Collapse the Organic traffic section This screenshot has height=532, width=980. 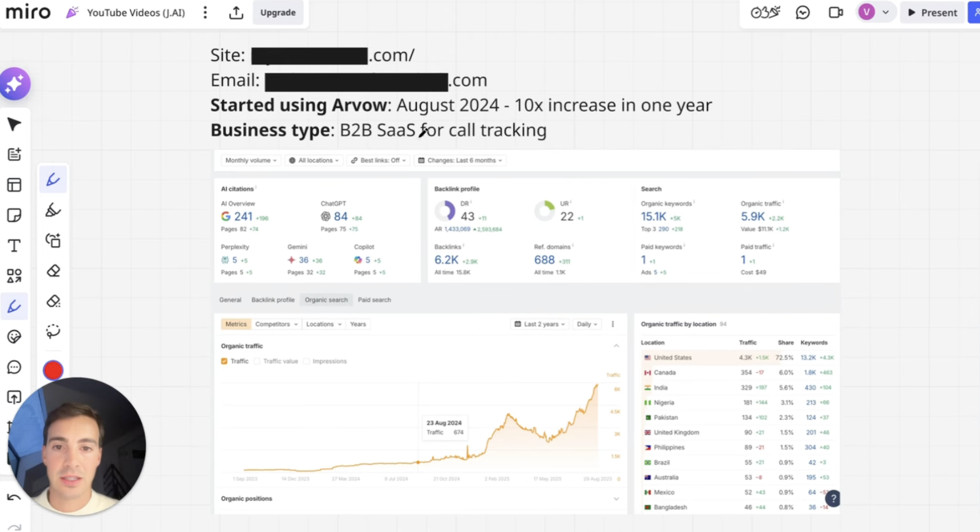coord(616,346)
